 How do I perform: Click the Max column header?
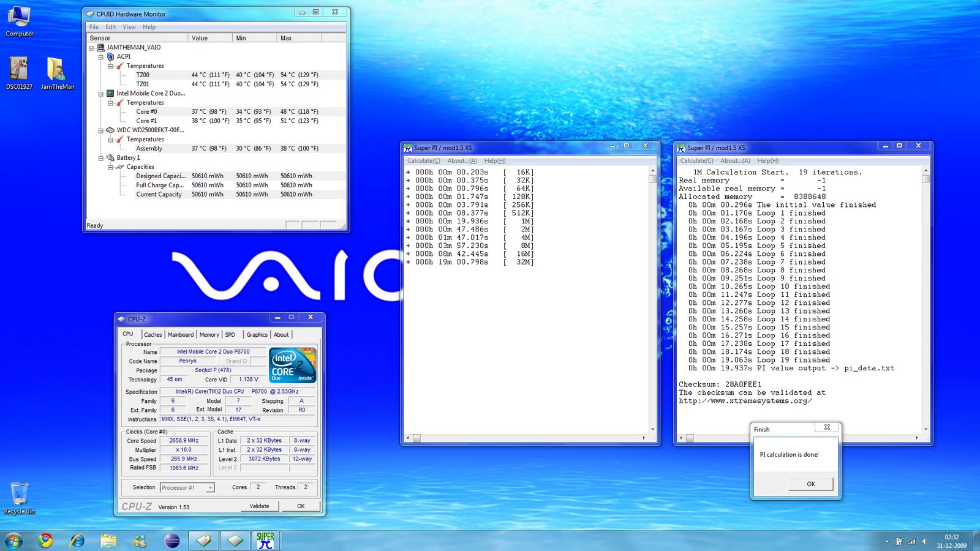[299, 38]
